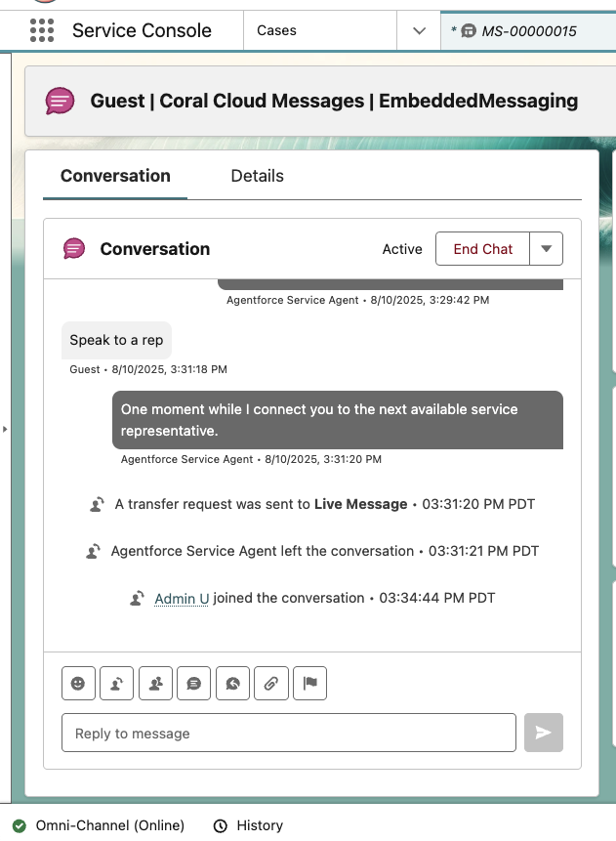The height and width of the screenshot is (841, 616).
Task: Open the quick text icon
Action: click(193, 684)
